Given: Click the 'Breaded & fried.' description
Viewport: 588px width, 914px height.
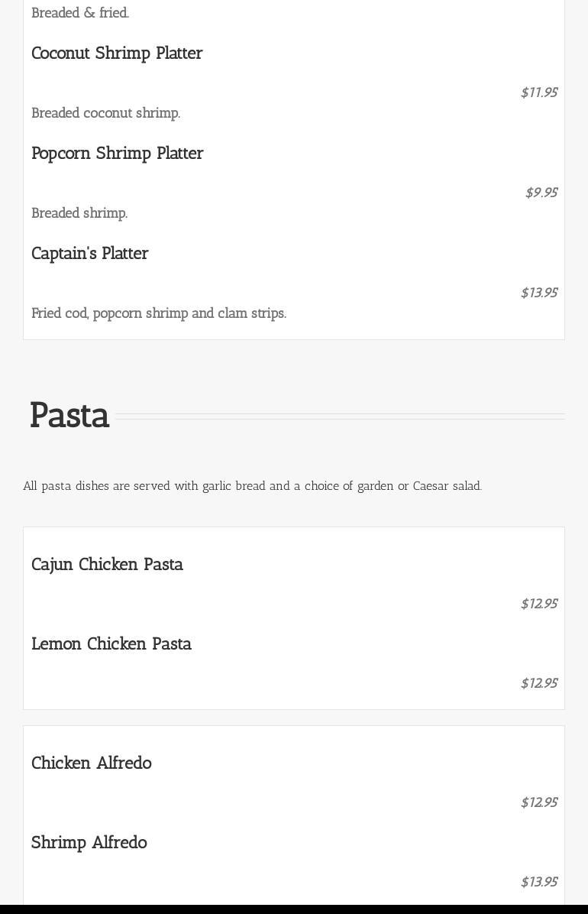Looking at the screenshot, I should click(x=80, y=13).
